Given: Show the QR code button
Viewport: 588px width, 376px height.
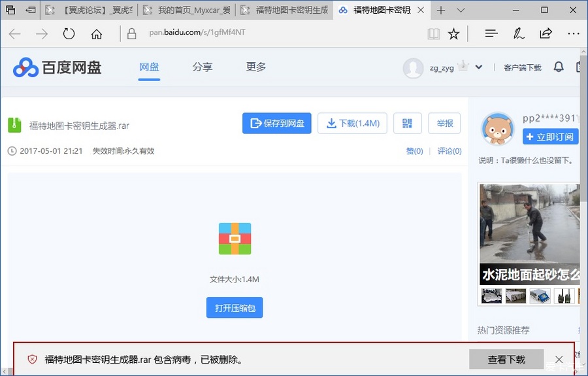Looking at the screenshot, I should (x=407, y=123).
